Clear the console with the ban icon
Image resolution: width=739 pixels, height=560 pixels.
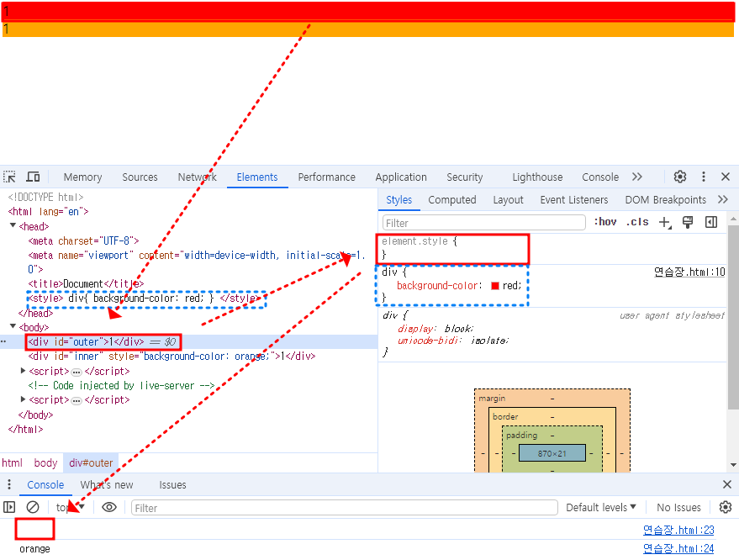[x=33, y=507]
